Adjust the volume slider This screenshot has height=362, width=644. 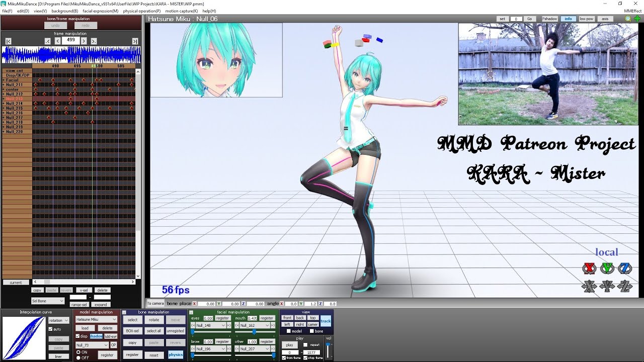329,350
